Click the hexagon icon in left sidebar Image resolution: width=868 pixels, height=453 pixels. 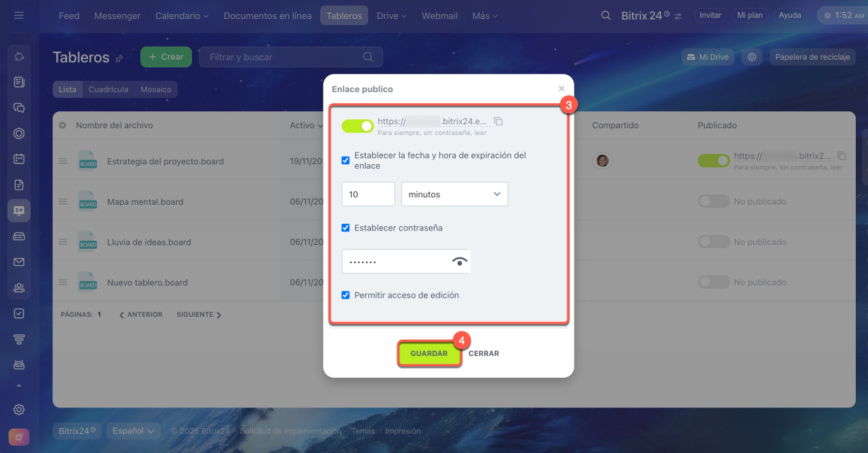[x=19, y=134]
